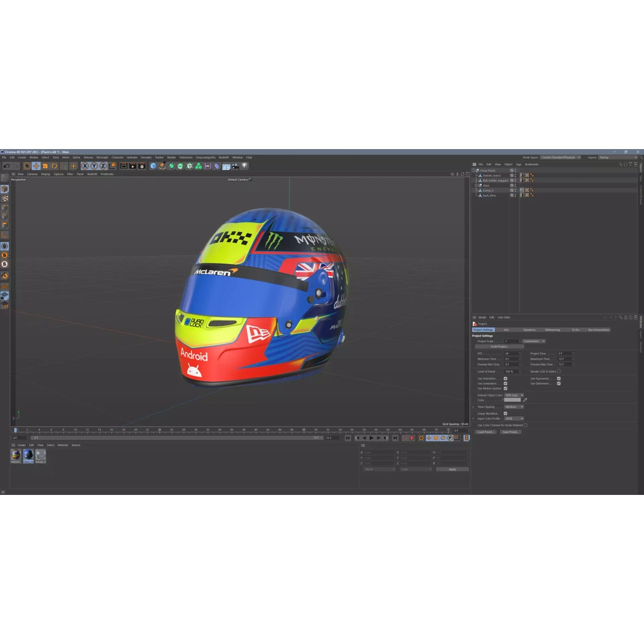The image size is (644, 644).
Task: Open View Clipping Medium dropdown
Action: pos(514,407)
